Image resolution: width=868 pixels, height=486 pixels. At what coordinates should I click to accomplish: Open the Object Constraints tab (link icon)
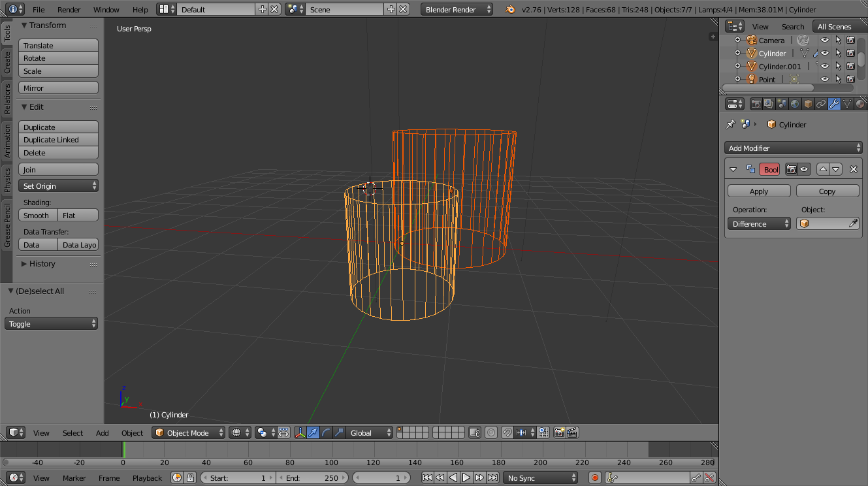click(820, 103)
